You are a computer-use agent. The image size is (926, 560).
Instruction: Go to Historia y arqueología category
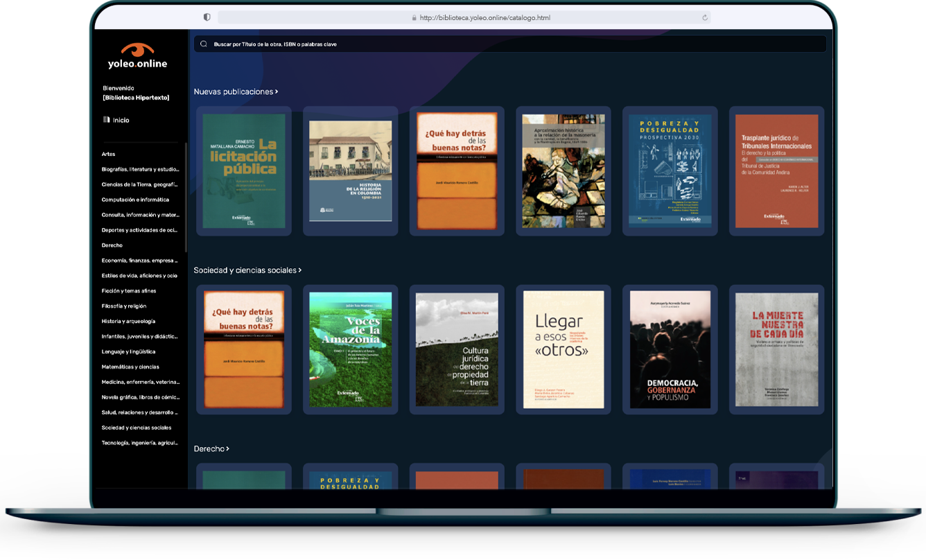click(x=128, y=321)
